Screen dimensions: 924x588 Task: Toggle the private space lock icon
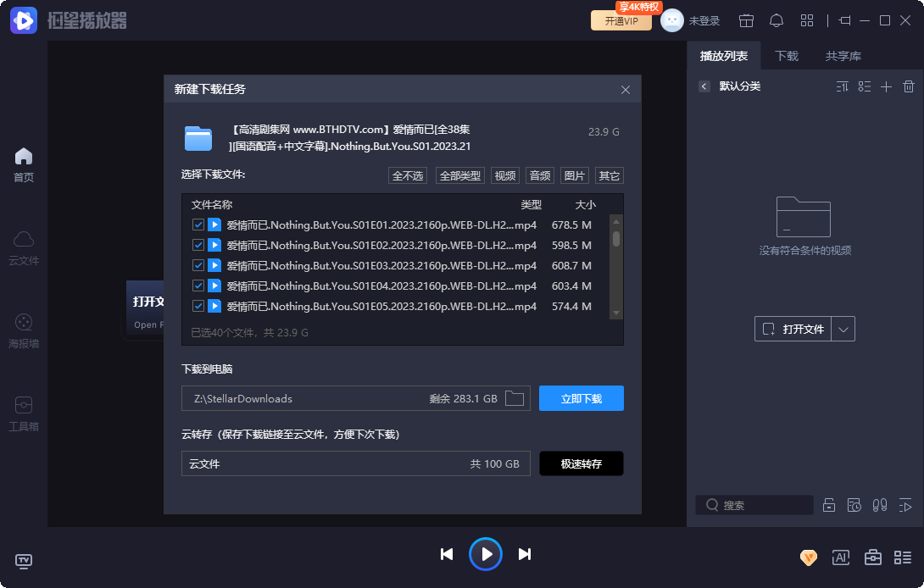point(829,504)
